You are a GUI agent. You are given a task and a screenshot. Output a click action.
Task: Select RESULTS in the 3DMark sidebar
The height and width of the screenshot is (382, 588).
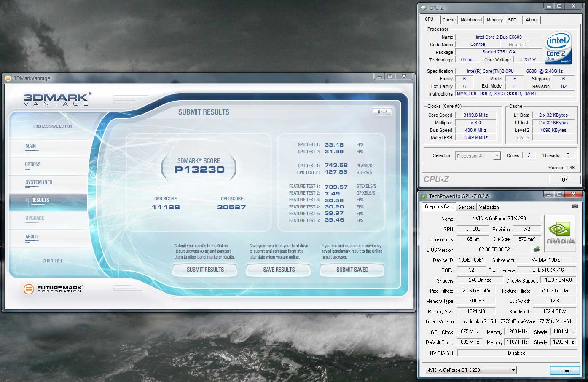point(48,203)
